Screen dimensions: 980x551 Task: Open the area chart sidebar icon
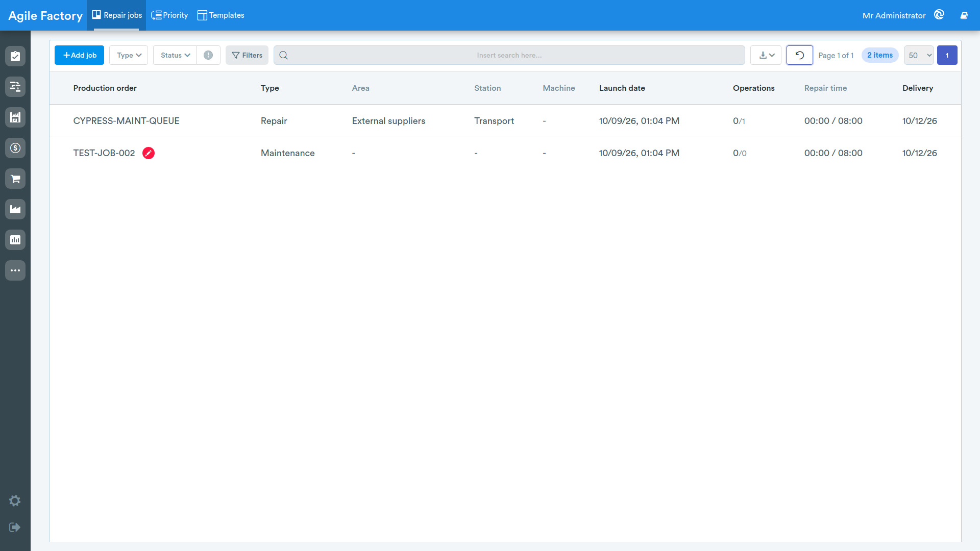click(15, 209)
